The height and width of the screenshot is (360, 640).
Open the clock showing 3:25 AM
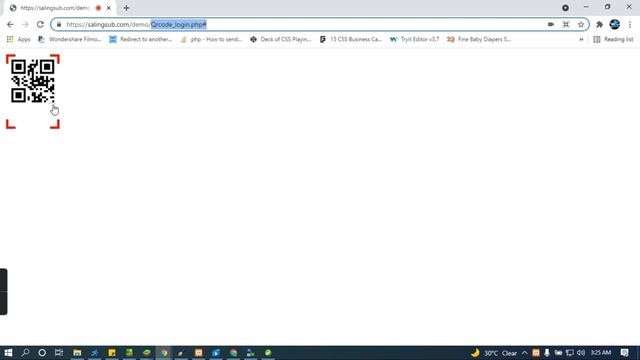601,353
